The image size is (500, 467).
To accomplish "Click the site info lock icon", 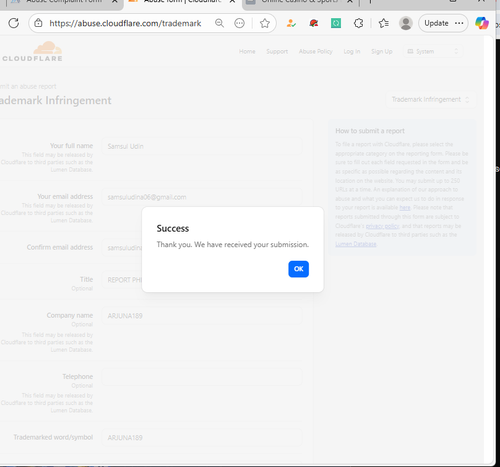I will click(38, 23).
